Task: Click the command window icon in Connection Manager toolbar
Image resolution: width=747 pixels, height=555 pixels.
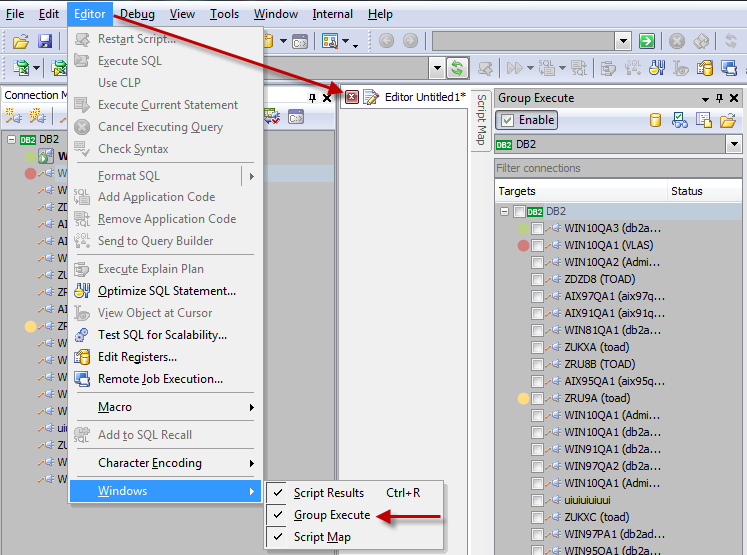Action: 296,117
